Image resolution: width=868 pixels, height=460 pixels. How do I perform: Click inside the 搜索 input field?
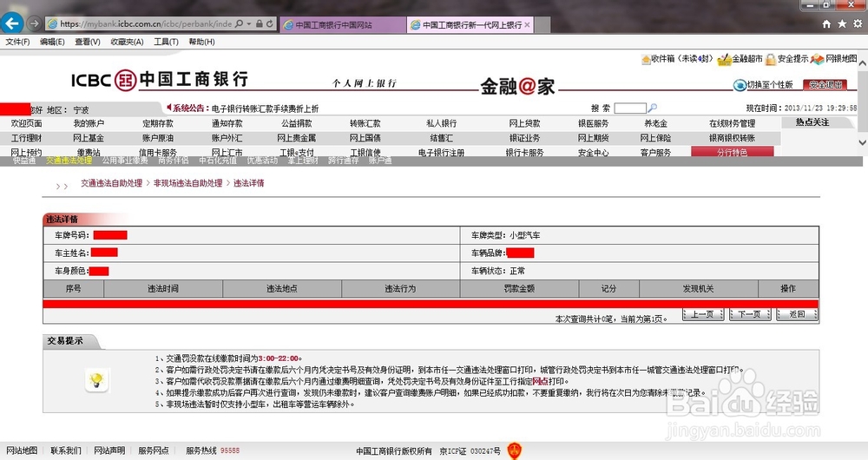click(630, 108)
